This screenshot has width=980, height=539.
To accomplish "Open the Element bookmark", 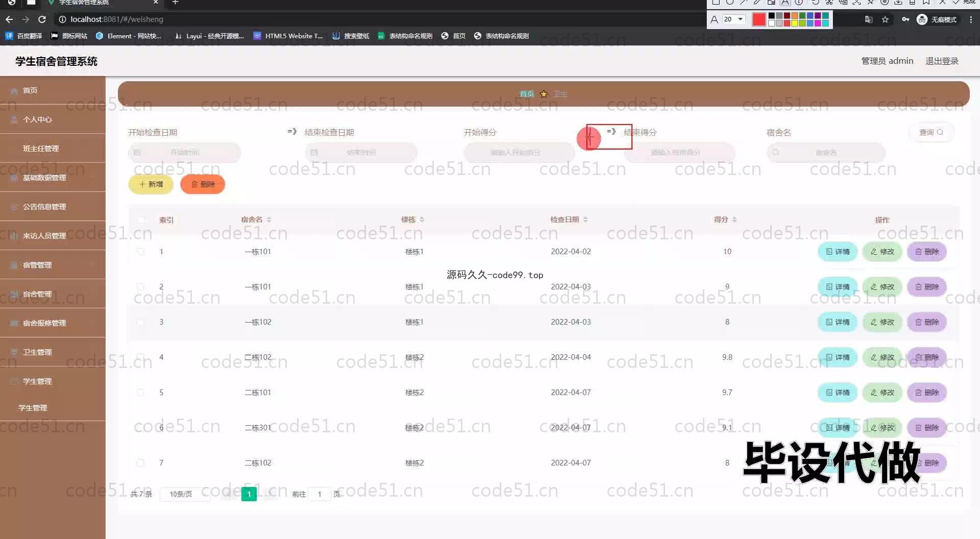I will (x=129, y=36).
